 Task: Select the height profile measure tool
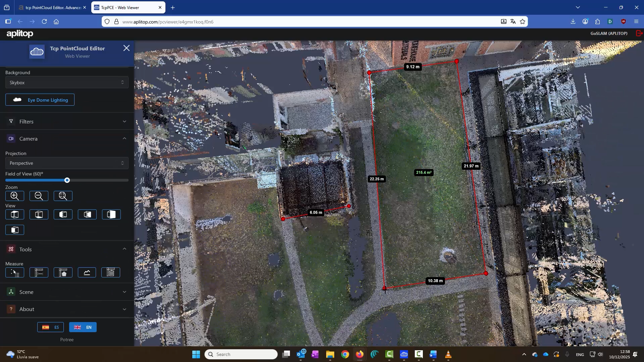pyautogui.click(x=87, y=272)
